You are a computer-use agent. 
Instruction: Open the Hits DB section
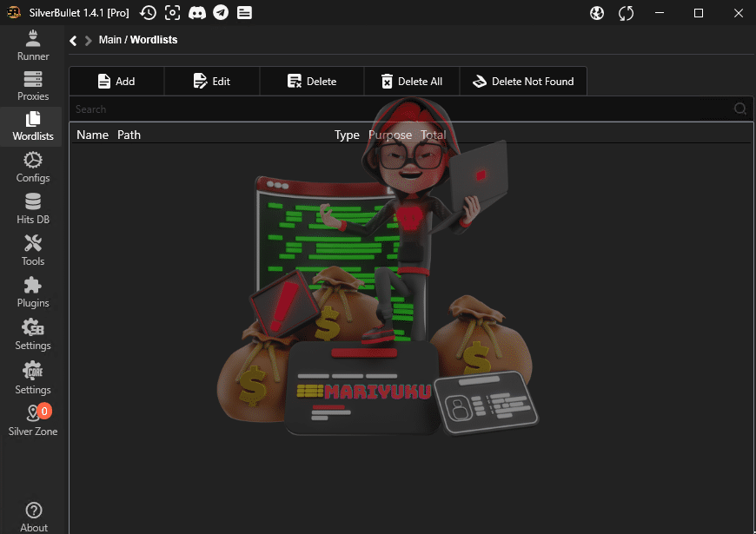click(33, 208)
